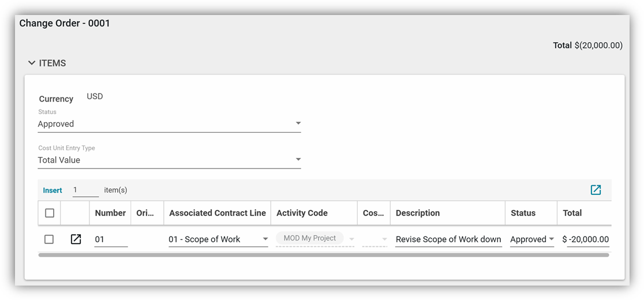
Task: Click the Activity Code column header
Action: (x=302, y=213)
